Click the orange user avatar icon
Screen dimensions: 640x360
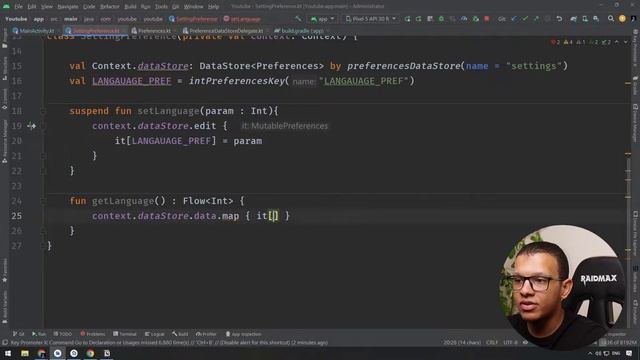[622, 19]
